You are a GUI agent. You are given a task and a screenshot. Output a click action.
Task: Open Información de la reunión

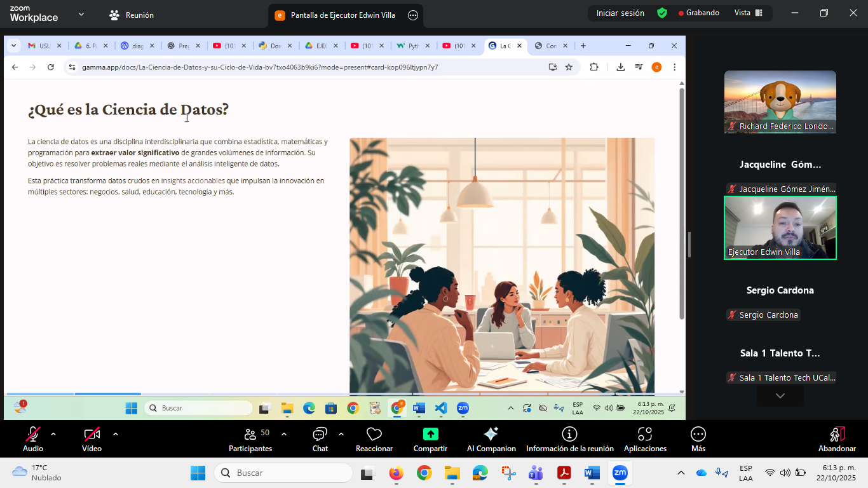(569, 435)
